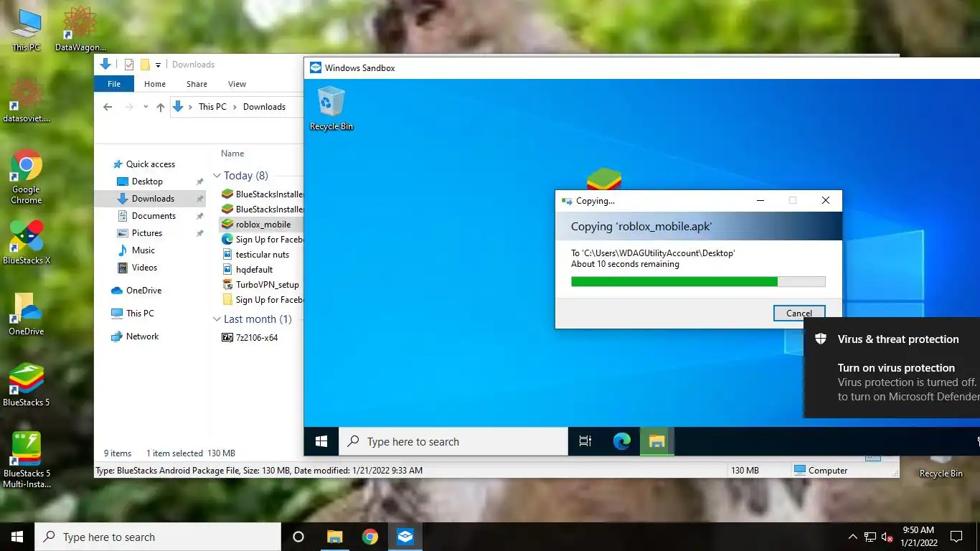Screen dimensions: 980x551
Task: Open the Home ribbon tab
Action: [155, 84]
